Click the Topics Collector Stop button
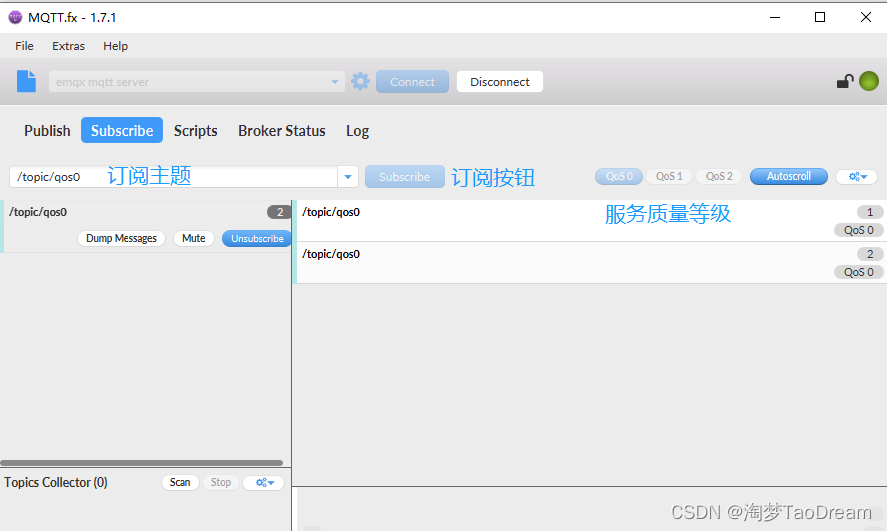 [x=221, y=482]
